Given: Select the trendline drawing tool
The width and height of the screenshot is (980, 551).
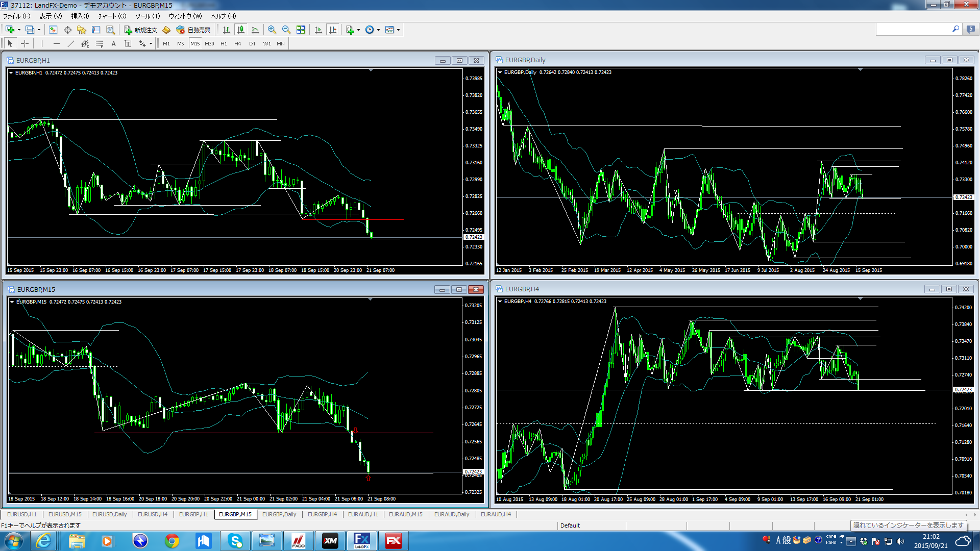Looking at the screenshot, I should point(71,43).
